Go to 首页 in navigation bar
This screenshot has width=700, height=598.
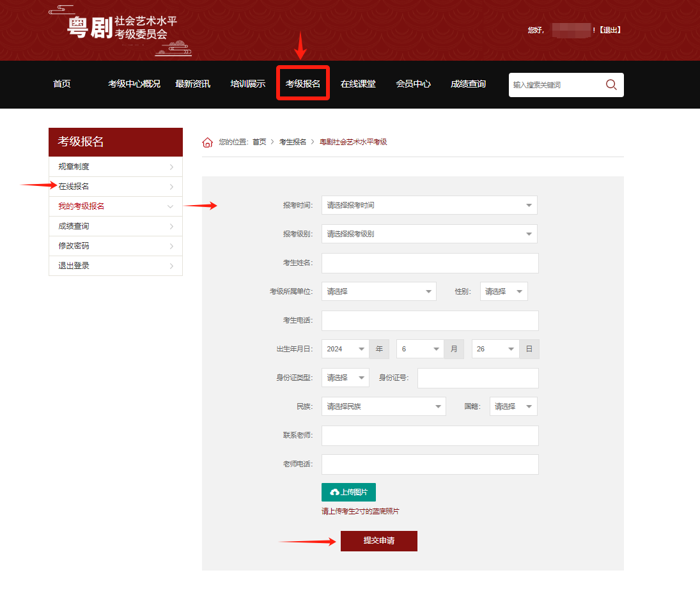click(61, 84)
